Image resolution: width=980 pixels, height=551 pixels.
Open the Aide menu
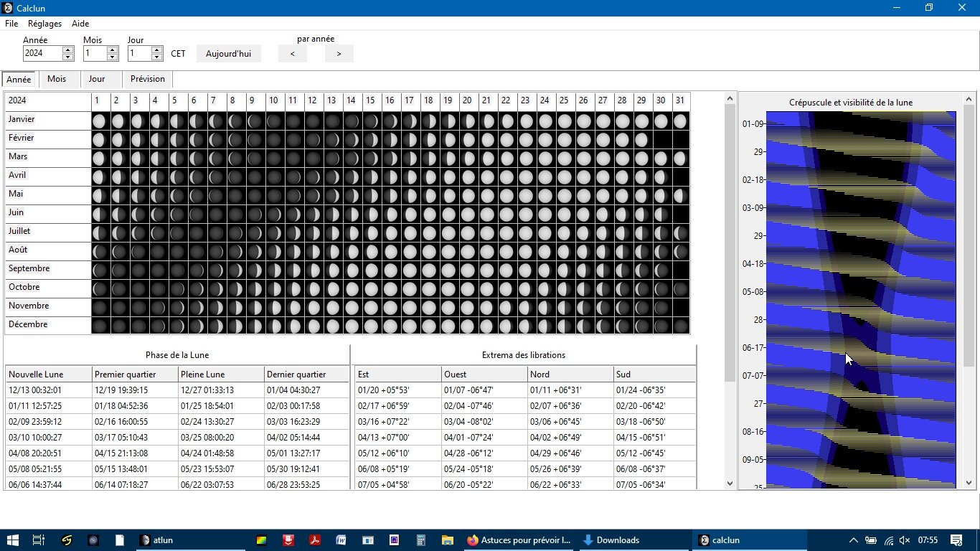click(x=80, y=24)
